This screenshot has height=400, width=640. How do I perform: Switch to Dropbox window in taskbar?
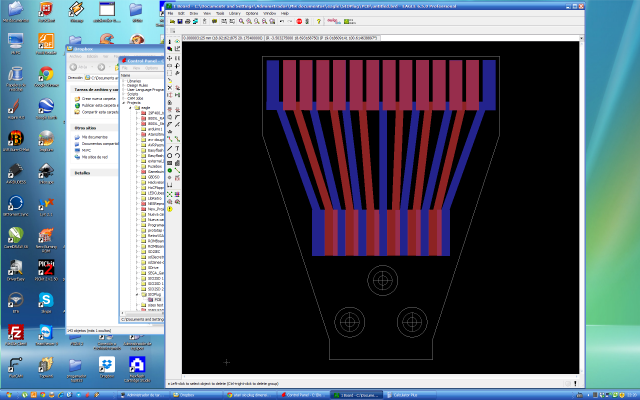(197, 394)
